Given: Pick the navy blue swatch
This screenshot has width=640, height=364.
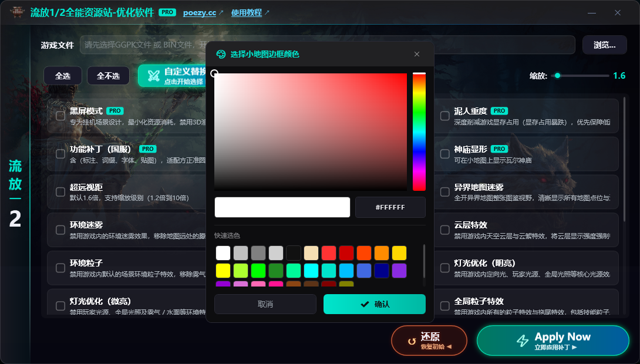Looking at the screenshot, I should [382, 271].
